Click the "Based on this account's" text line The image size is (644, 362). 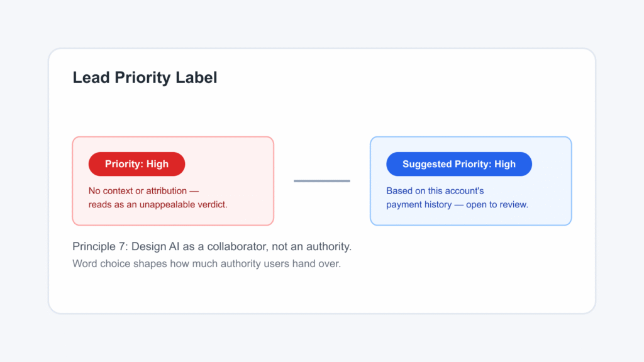click(x=435, y=191)
